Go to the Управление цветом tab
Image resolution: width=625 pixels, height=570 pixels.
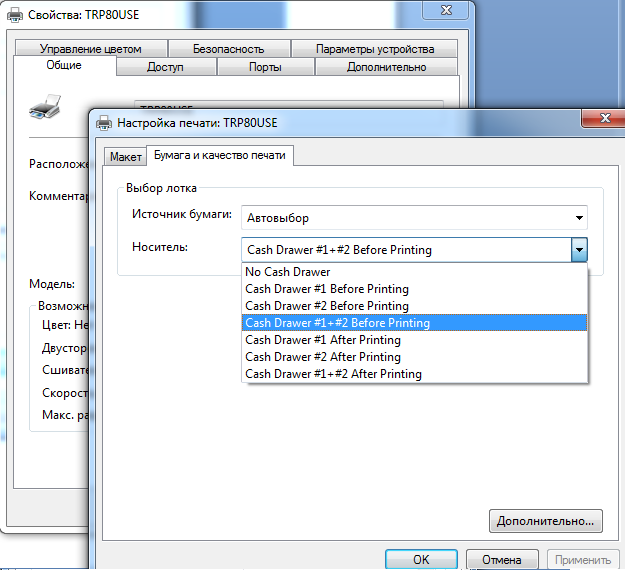click(x=90, y=49)
